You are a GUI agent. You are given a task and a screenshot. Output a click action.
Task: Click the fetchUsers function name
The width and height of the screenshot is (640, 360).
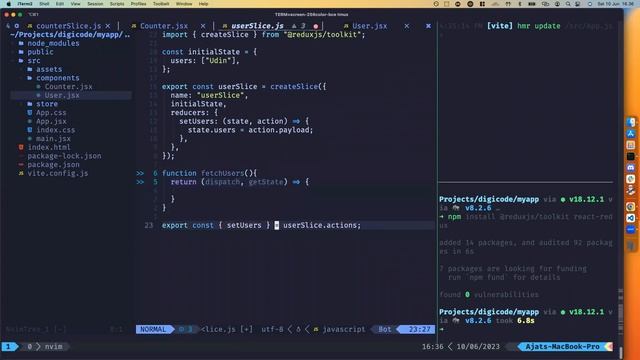(222, 173)
